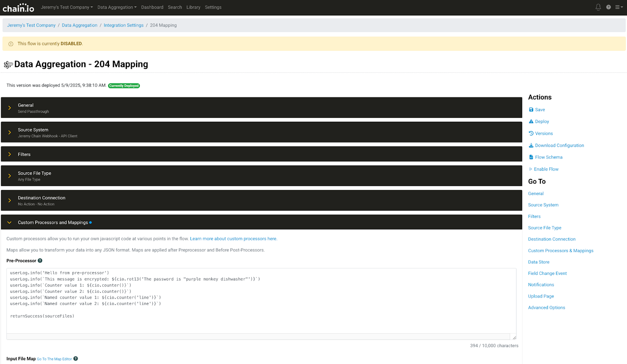Open the Data Aggregation nav dropdown
Viewport: 627px width, 364px height.
pyautogui.click(x=117, y=7)
